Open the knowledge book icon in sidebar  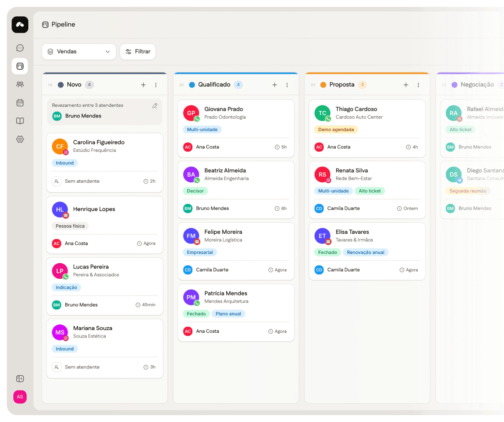point(20,121)
